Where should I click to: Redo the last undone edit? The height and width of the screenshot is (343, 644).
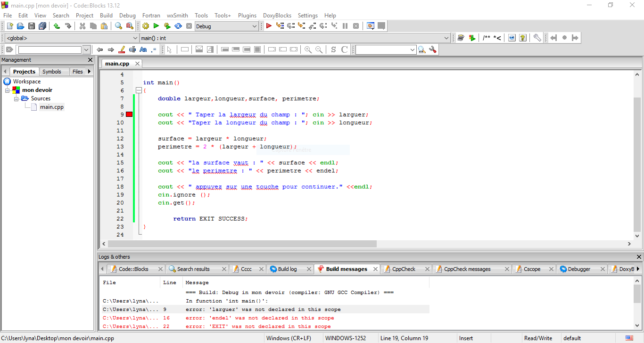pos(68,26)
